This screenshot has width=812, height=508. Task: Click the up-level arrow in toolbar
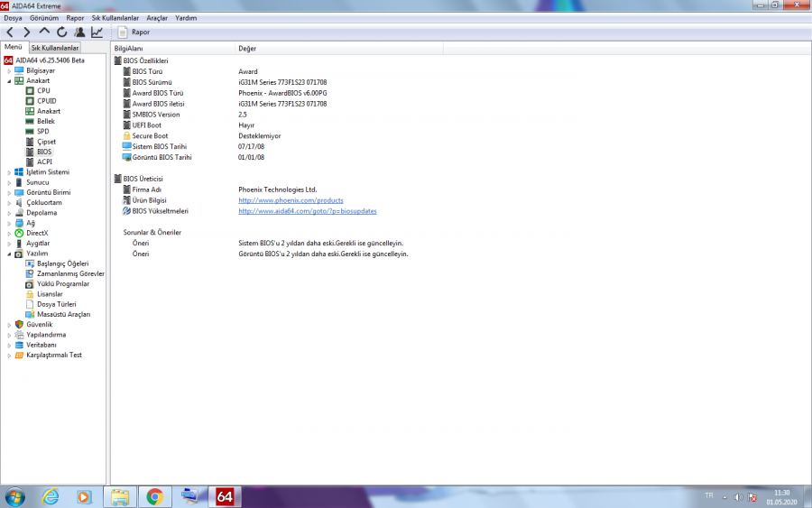(x=44, y=32)
